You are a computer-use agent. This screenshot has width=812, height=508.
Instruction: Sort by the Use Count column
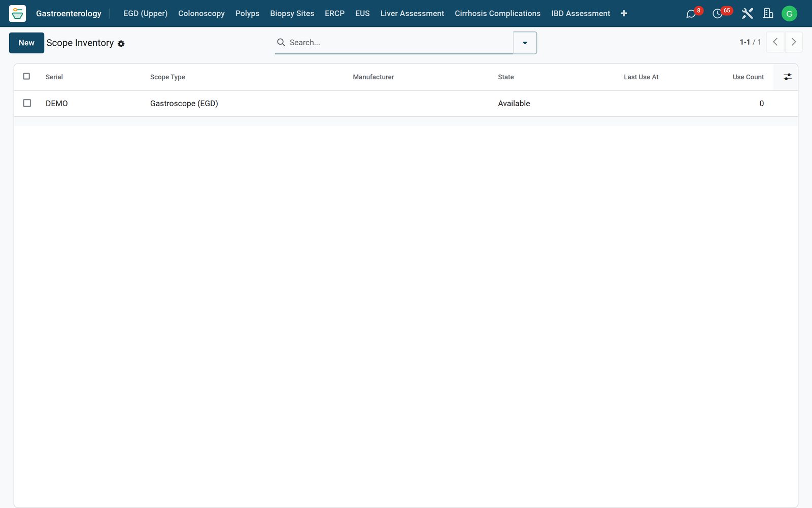[x=748, y=77]
